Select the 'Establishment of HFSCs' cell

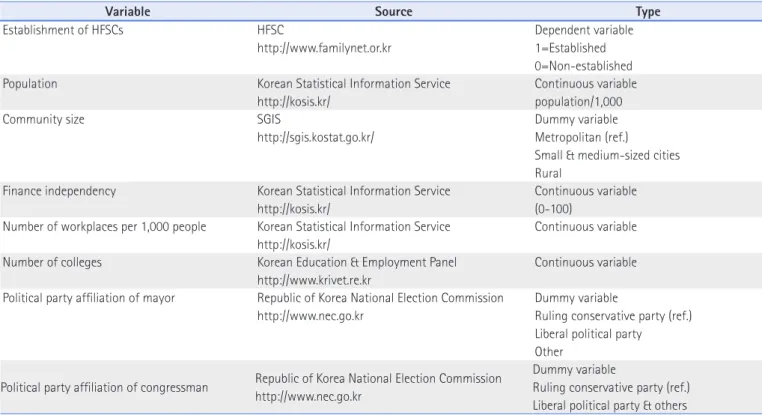coord(63,30)
